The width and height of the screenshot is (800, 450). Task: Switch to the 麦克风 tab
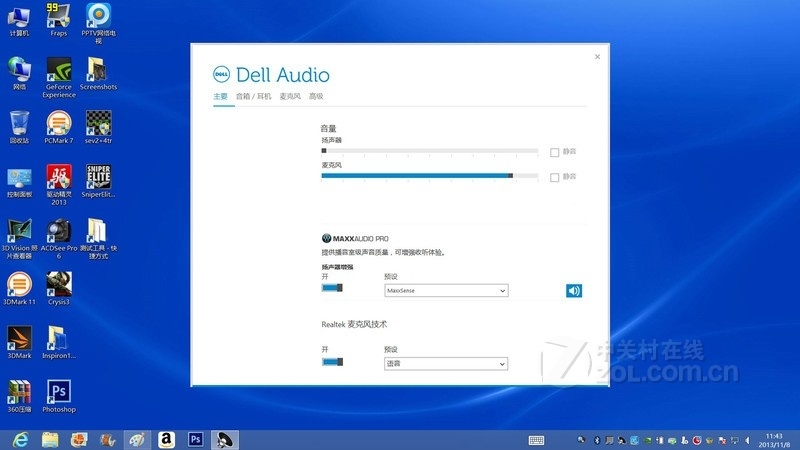coord(290,97)
